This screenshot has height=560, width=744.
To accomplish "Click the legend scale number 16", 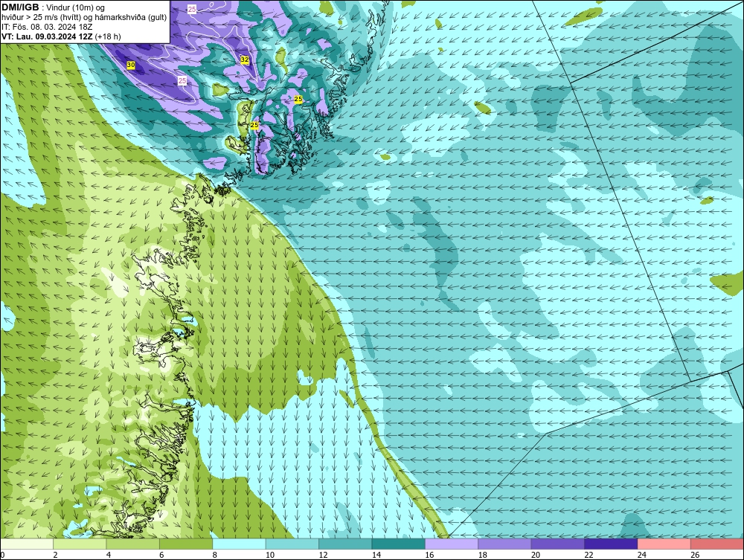I will click(429, 555).
